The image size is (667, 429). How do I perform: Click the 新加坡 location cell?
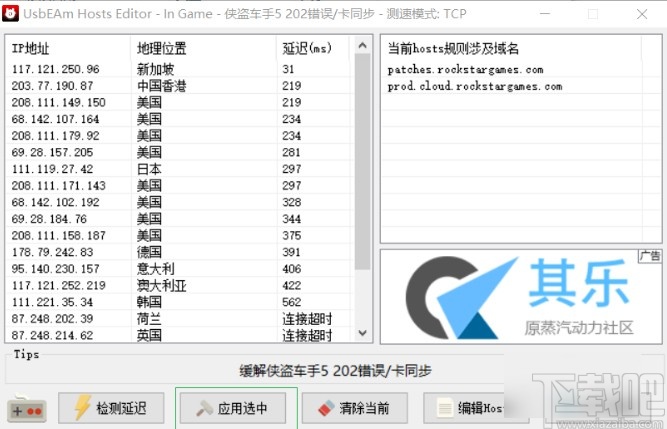click(x=155, y=69)
